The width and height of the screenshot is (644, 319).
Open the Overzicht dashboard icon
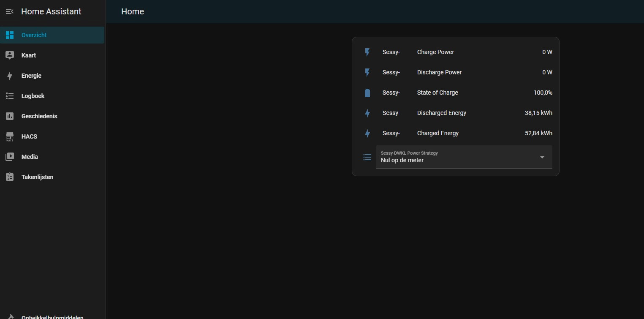point(10,35)
